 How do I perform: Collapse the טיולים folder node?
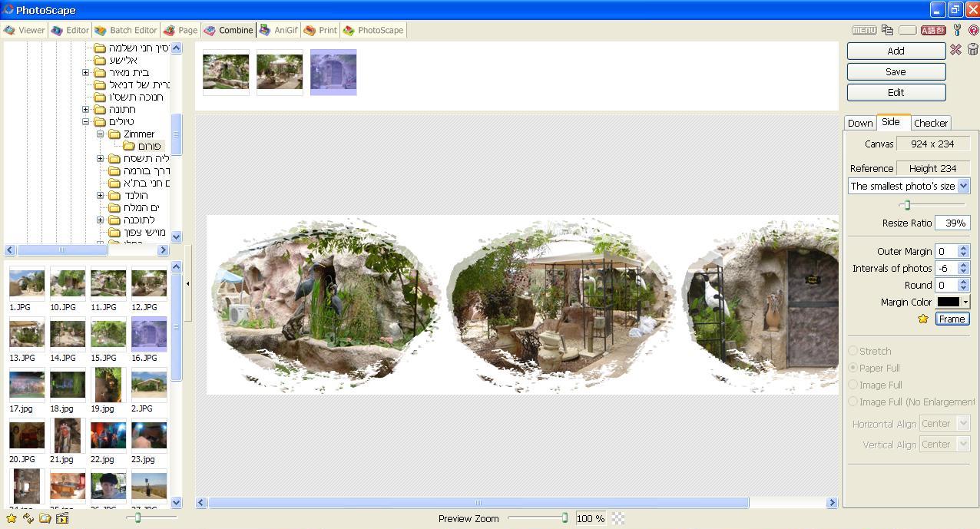pyautogui.click(x=86, y=121)
